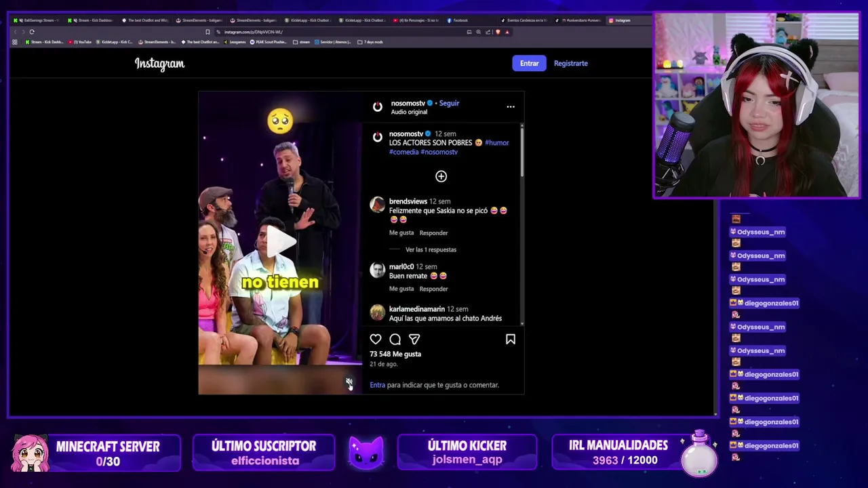Like the post with heart icon
This screenshot has width=868, height=488.
[x=376, y=339]
